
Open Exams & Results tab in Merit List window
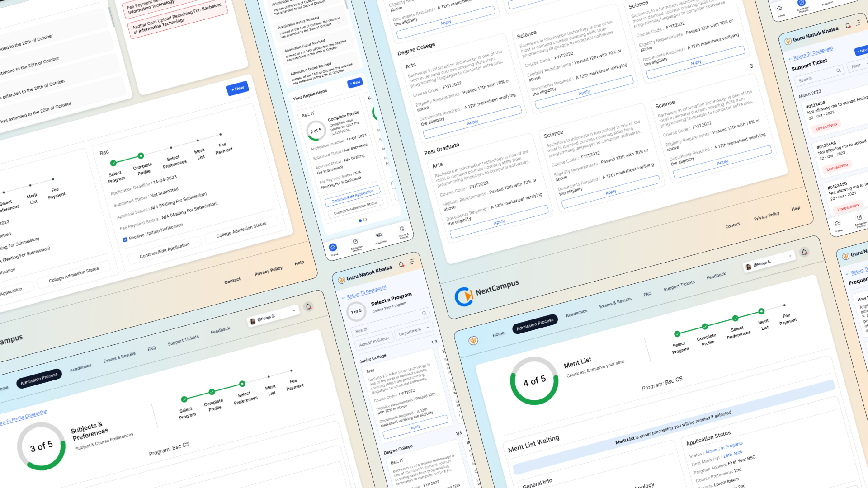click(615, 303)
